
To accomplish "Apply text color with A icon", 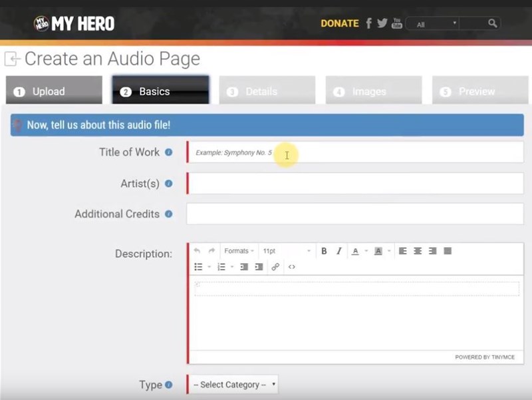I will [x=355, y=252].
